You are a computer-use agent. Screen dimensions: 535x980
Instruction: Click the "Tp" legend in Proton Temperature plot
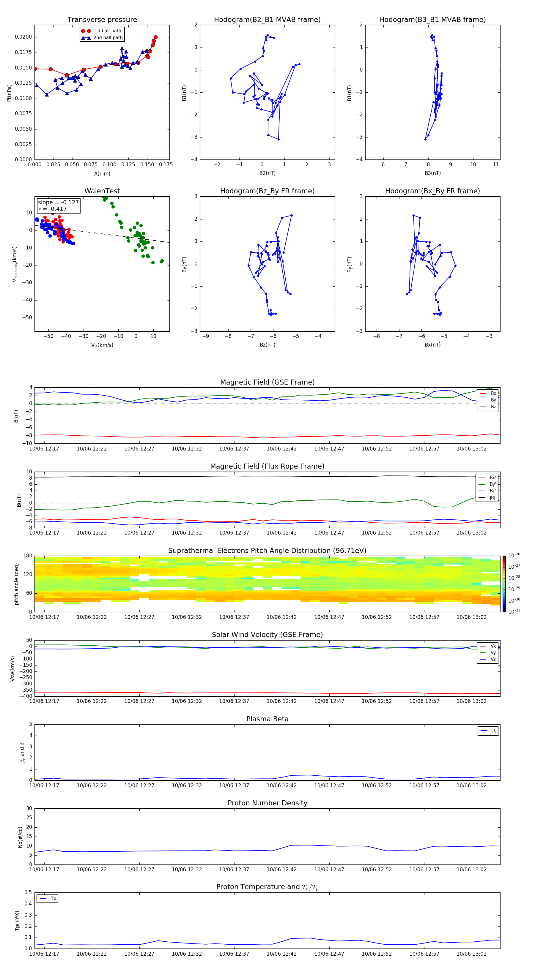48,899
